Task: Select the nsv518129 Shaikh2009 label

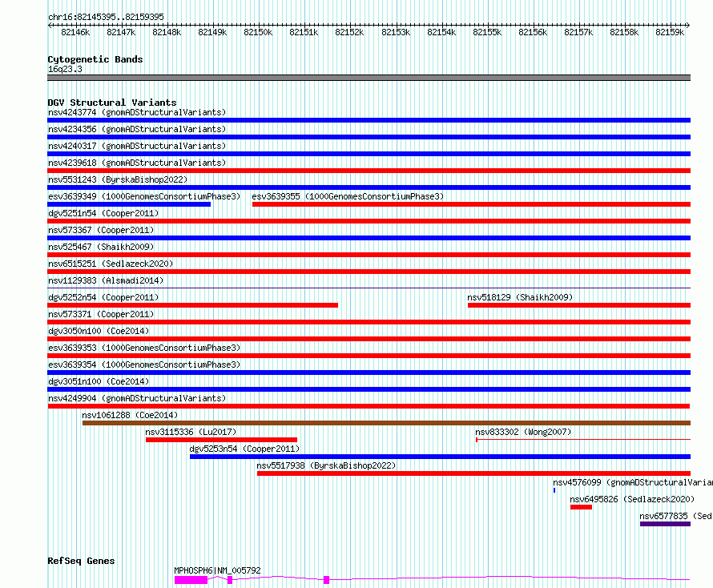Action: [x=520, y=297]
